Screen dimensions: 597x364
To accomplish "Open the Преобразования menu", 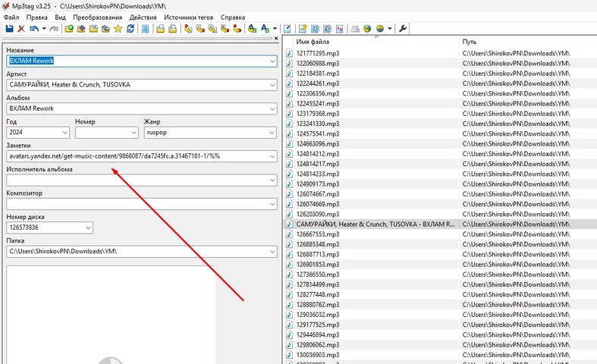I will point(95,17).
